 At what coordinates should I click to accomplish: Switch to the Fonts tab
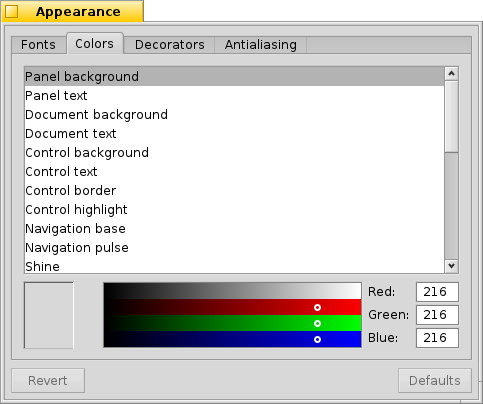pyautogui.click(x=38, y=45)
